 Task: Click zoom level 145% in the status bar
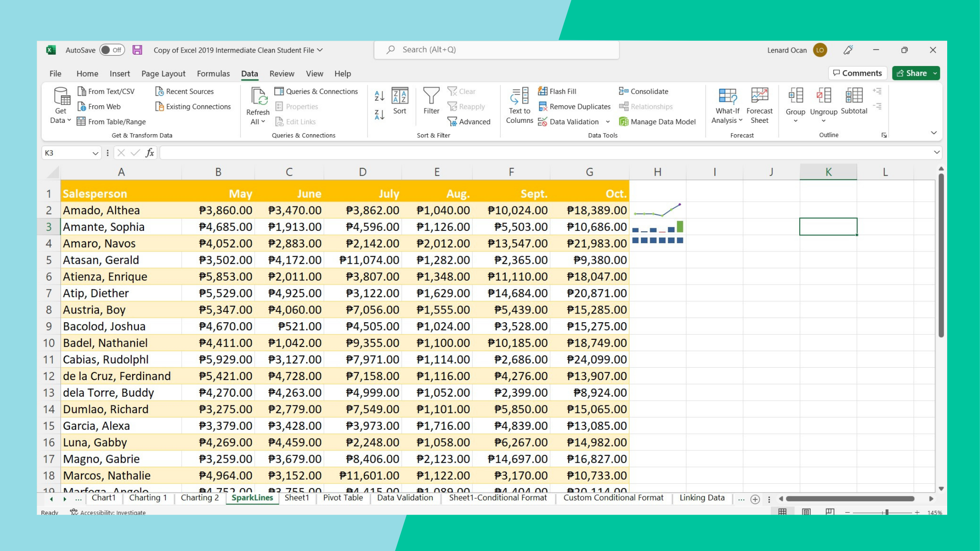(x=934, y=512)
